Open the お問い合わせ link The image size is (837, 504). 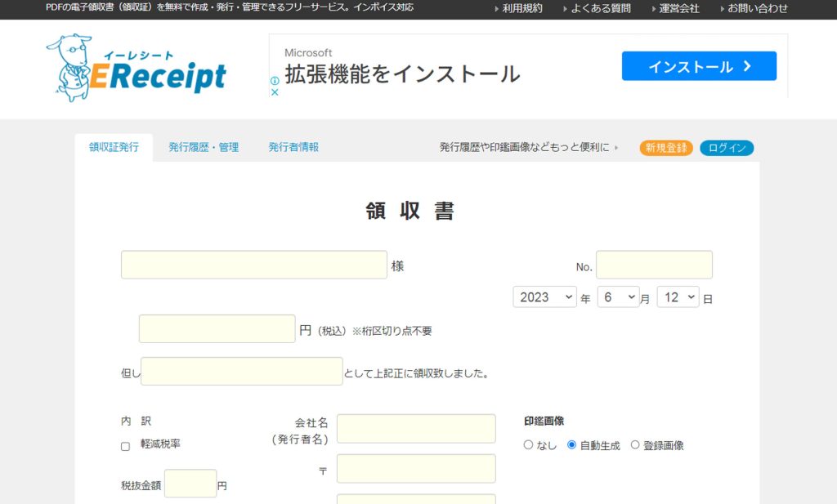(758, 9)
